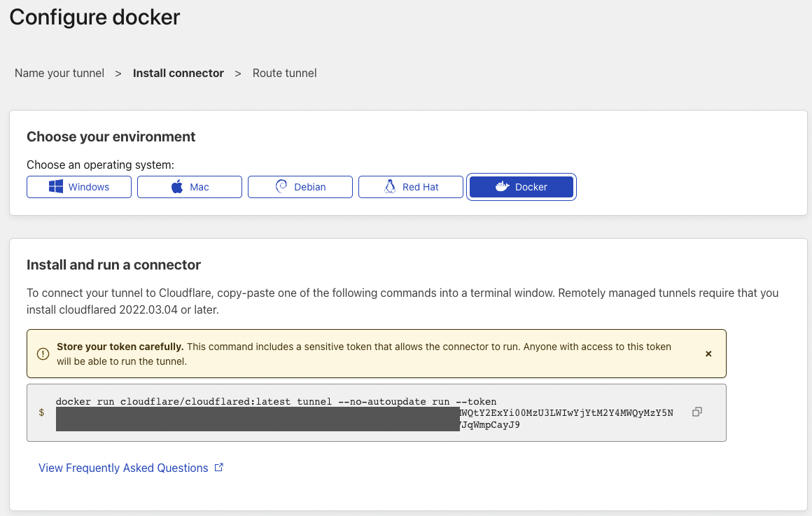Select the Debian swirl icon

click(x=281, y=187)
